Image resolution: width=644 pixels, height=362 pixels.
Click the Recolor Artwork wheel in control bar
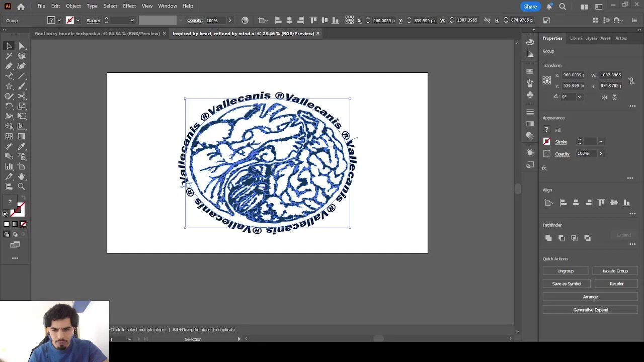pyautogui.click(x=245, y=20)
